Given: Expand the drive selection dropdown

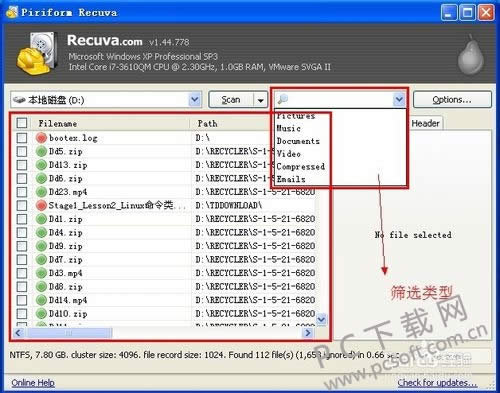Looking at the screenshot, I should click(x=195, y=99).
